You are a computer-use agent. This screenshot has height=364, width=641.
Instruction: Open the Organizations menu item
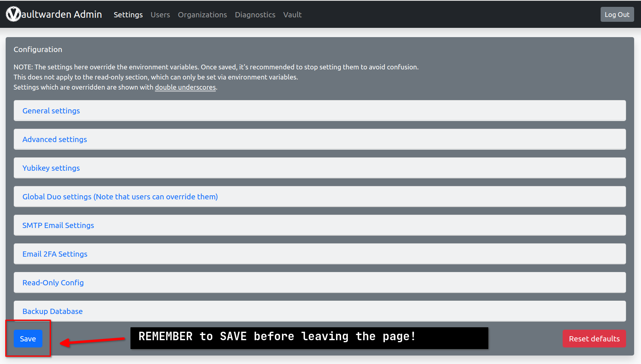(202, 15)
